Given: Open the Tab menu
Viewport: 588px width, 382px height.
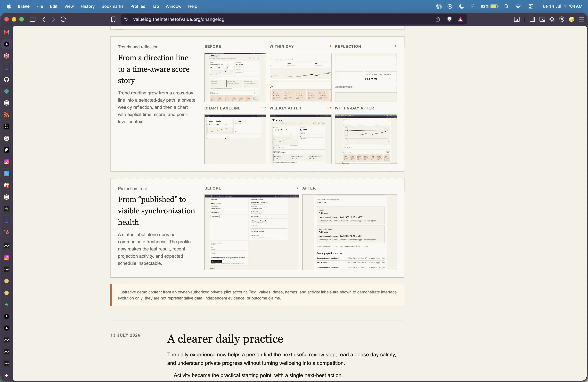Looking at the screenshot, I should (155, 6).
